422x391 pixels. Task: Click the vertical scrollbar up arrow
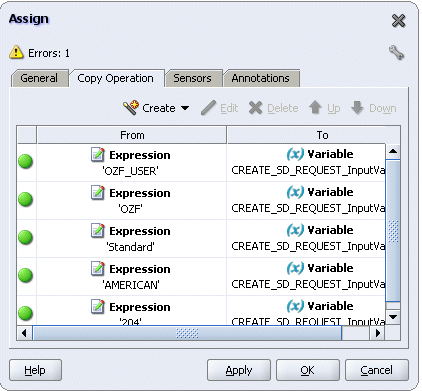point(393,152)
